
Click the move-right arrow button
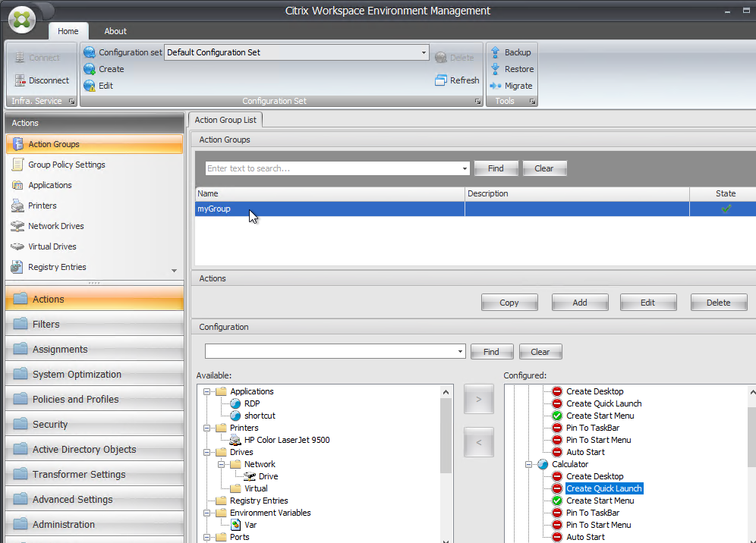478,399
